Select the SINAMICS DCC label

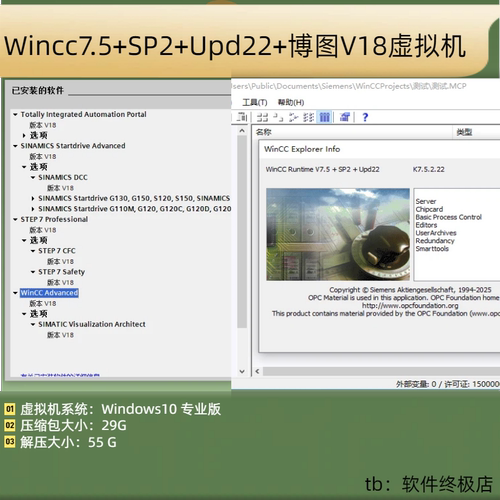[x=63, y=177]
